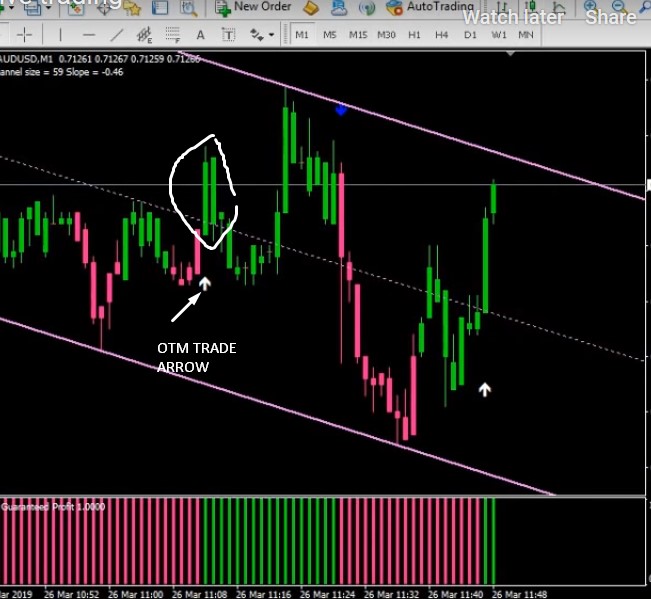Zoom out on the chart
Viewport: 651px width, 599px height.
pos(619,6)
